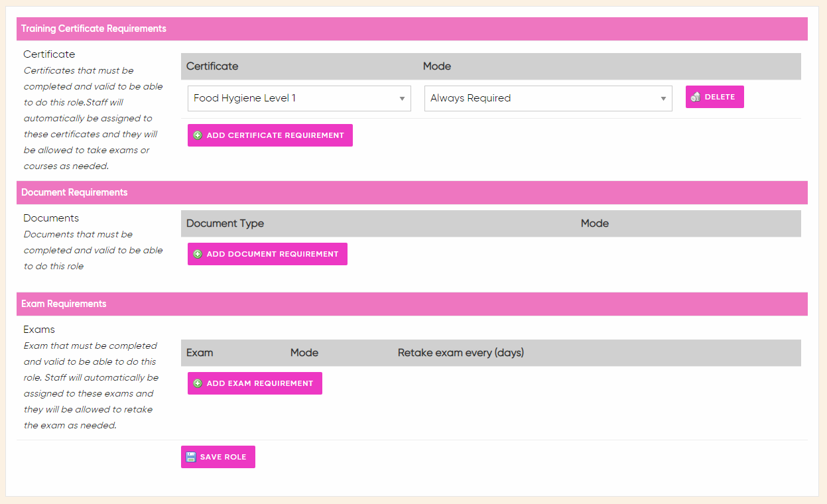Click the green plus icon on Add Exam Requirement
The width and height of the screenshot is (827, 504).
[197, 383]
